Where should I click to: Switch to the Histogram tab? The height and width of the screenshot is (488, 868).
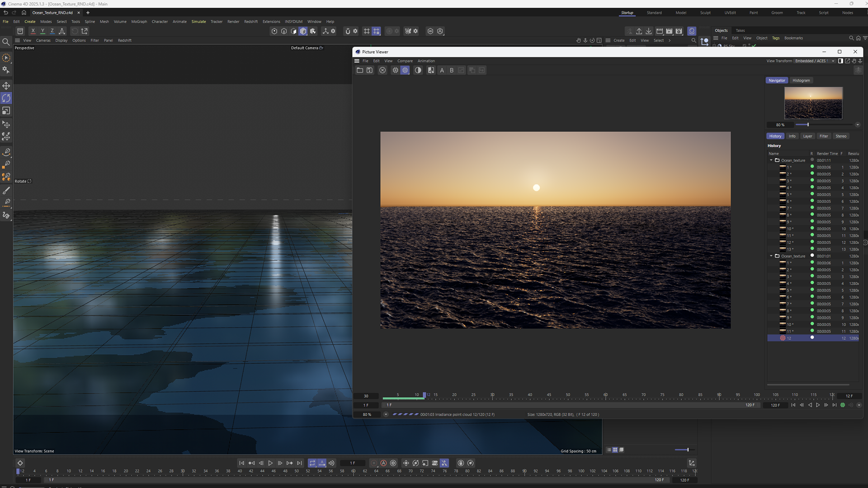(x=801, y=80)
